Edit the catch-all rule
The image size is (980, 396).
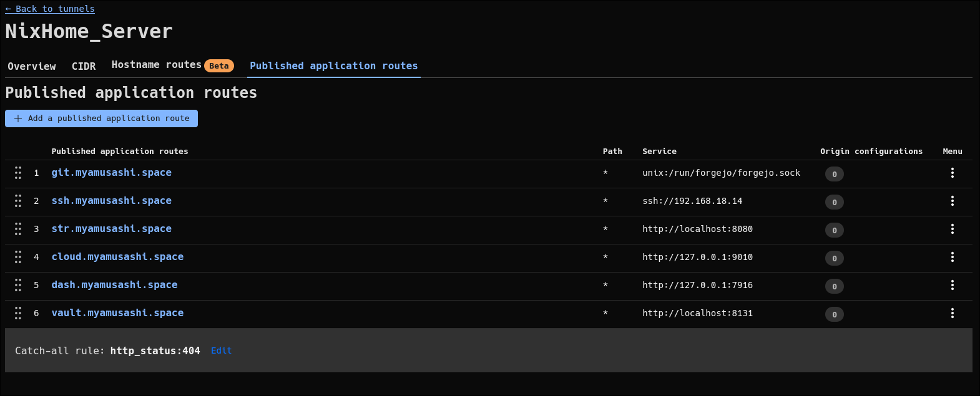point(221,350)
